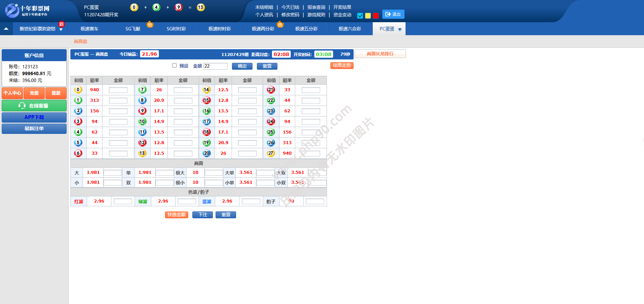Select the yellow ball number 27
This screenshot has width=644, height=304.
271,153
